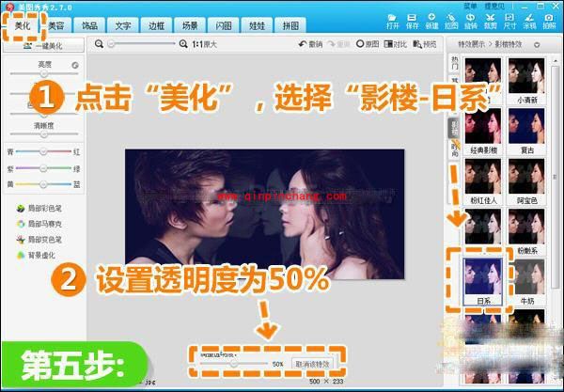564x392 pixels.
Task: Click the 重做 redo arrow
Action: (338, 44)
